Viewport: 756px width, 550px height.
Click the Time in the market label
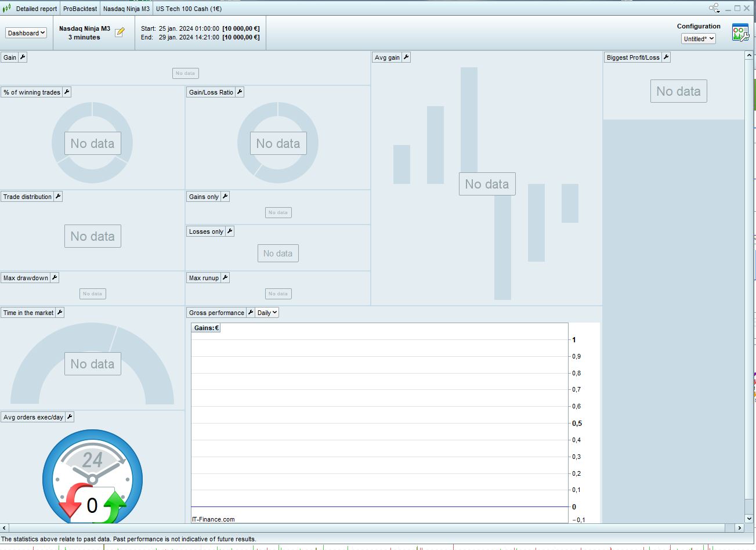click(28, 313)
